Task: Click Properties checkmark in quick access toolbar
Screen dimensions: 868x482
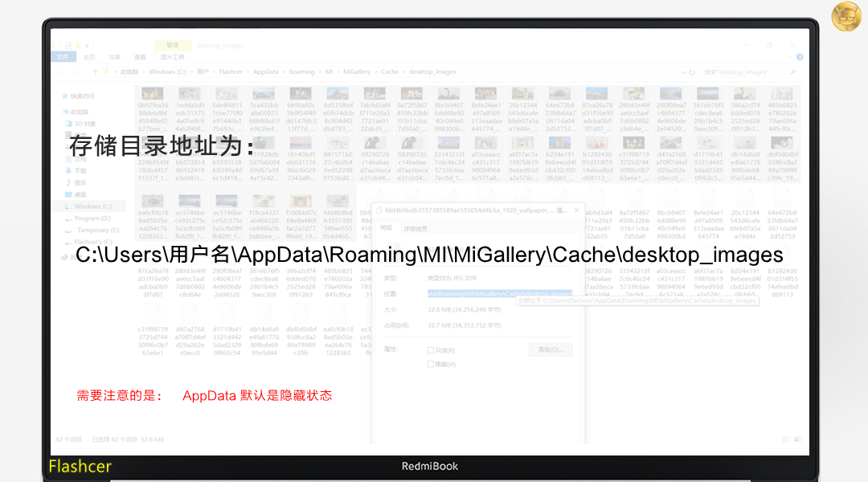Action: coord(68,45)
